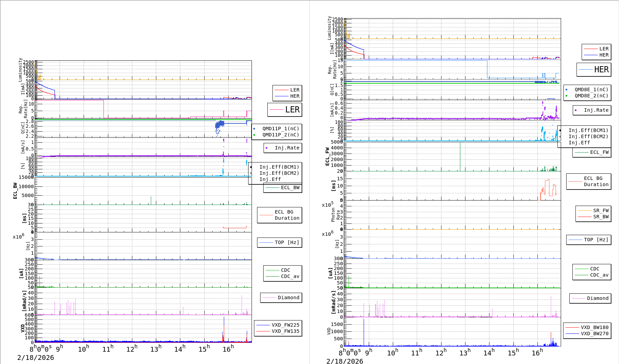Click the pink repetition-rate step line drop
The image size is (619, 364).
[104, 109]
